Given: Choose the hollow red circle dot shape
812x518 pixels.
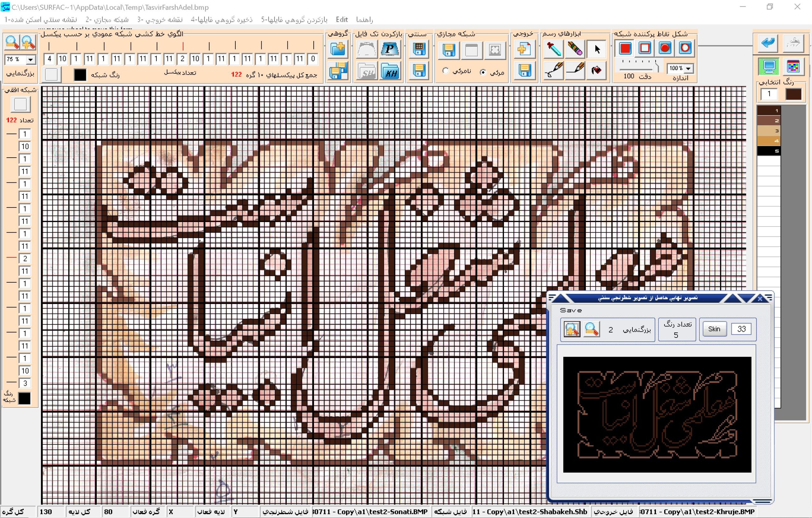Looking at the screenshot, I should (685, 48).
